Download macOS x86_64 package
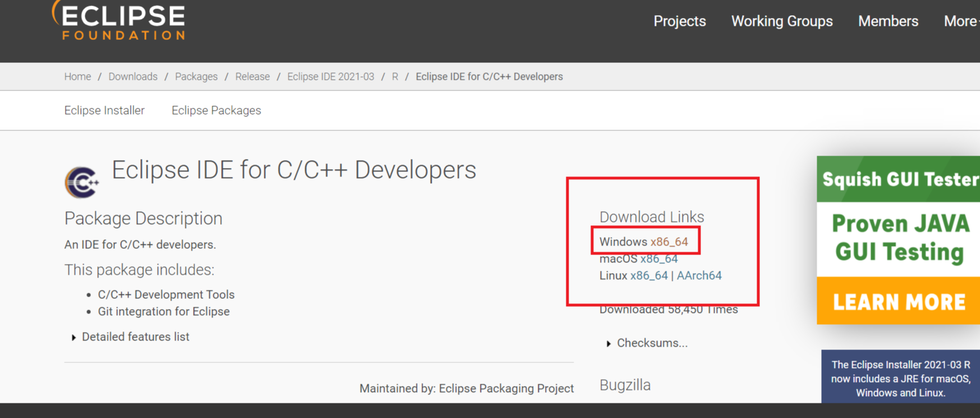The height and width of the screenshot is (418, 980). (x=659, y=258)
